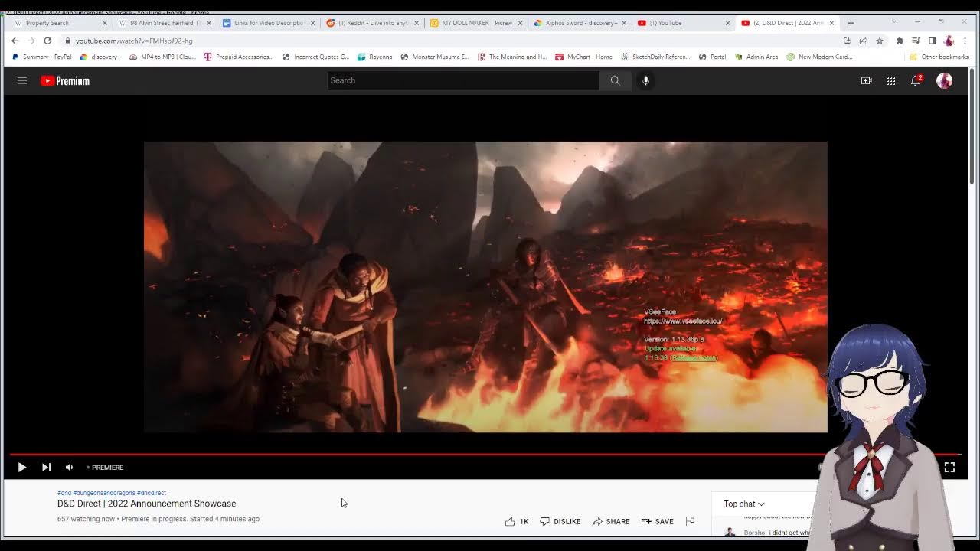980x551 pixels.
Task: Play the video
Action: coord(21,467)
